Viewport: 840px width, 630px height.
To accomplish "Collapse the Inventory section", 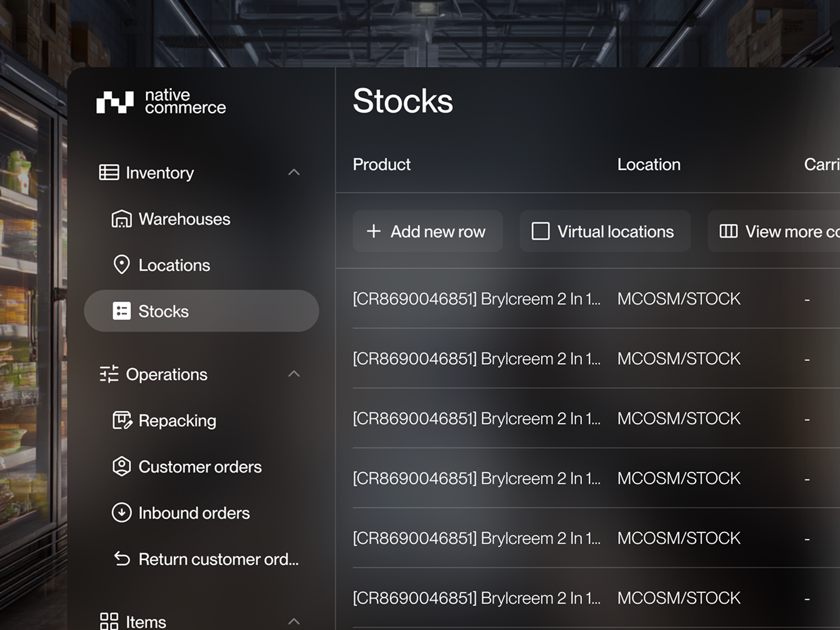I will click(294, 172).
